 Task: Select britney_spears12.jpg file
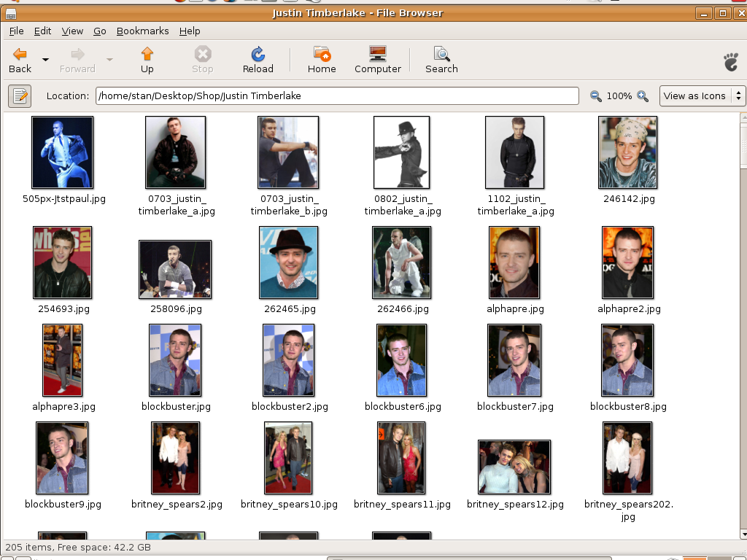click(x=514, y=467)
